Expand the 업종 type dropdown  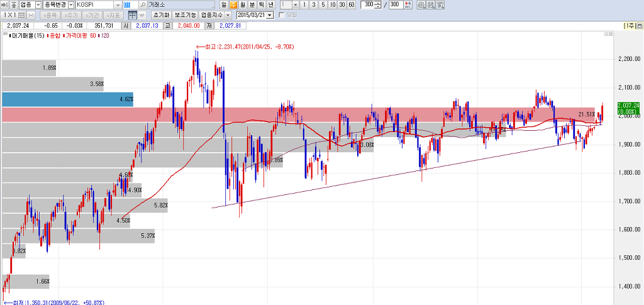click(38, 5)
